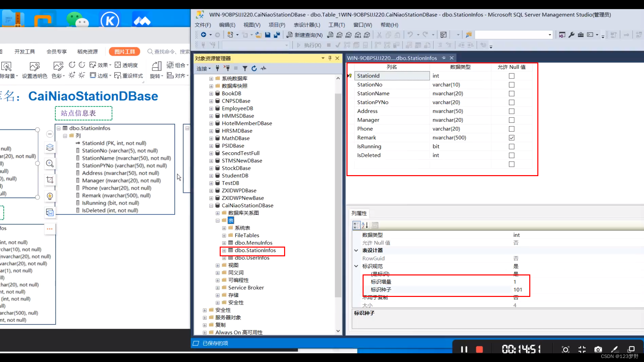The height and width of the screenshot is (362, 644).
Task: Uncheck Allow Null checkbox for Remark
Action: click(x=512, y=138)
